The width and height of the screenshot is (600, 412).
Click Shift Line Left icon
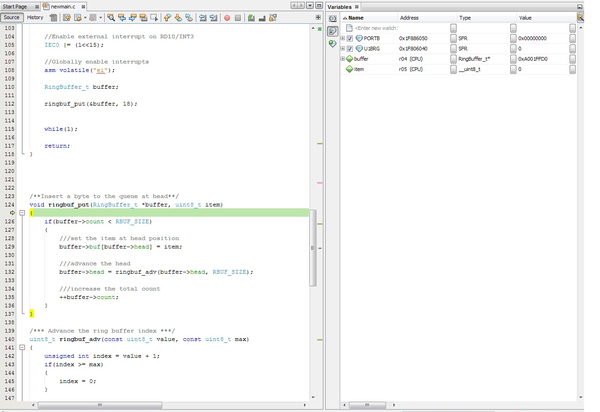click(202, 18)
